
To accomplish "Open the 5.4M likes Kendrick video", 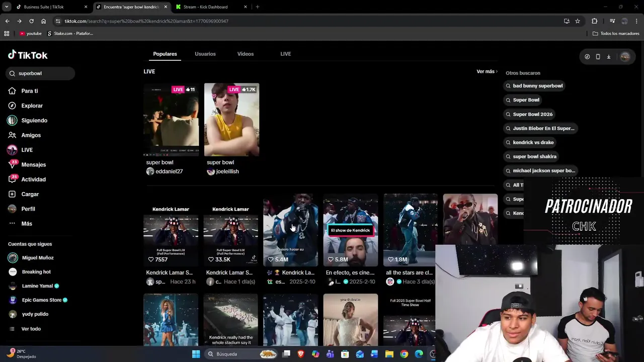I will click(x=290, y=230).
